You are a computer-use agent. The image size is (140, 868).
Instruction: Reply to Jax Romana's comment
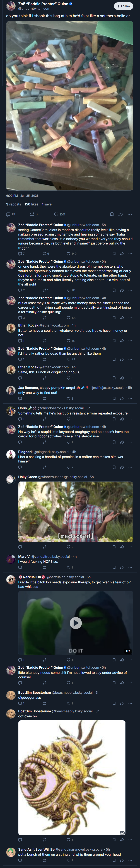point(20,399)
